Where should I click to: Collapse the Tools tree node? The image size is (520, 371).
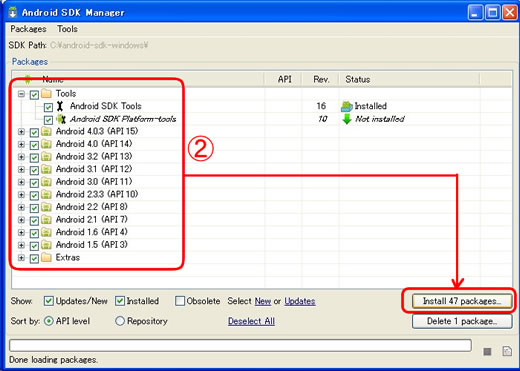(x=21, y=94)
